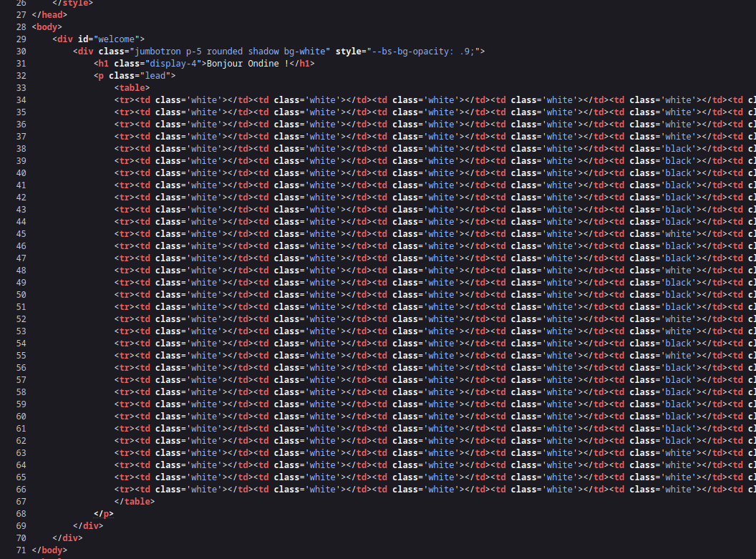Click the "--bs-bg-opacity: .9;" style value
This screenshot has height=559, width=756.
point(425,52)
